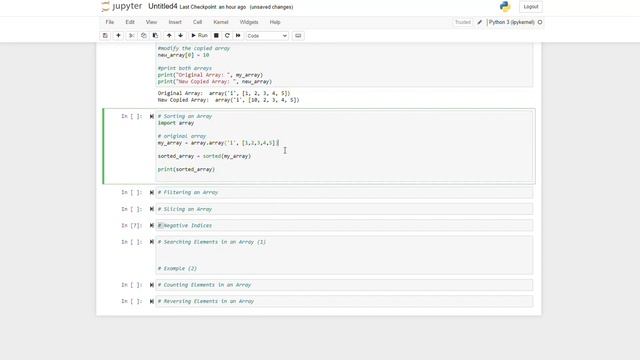Click the New Copied Array output line
This screenshot has width=640, height=360.
(x=229, y=100)
